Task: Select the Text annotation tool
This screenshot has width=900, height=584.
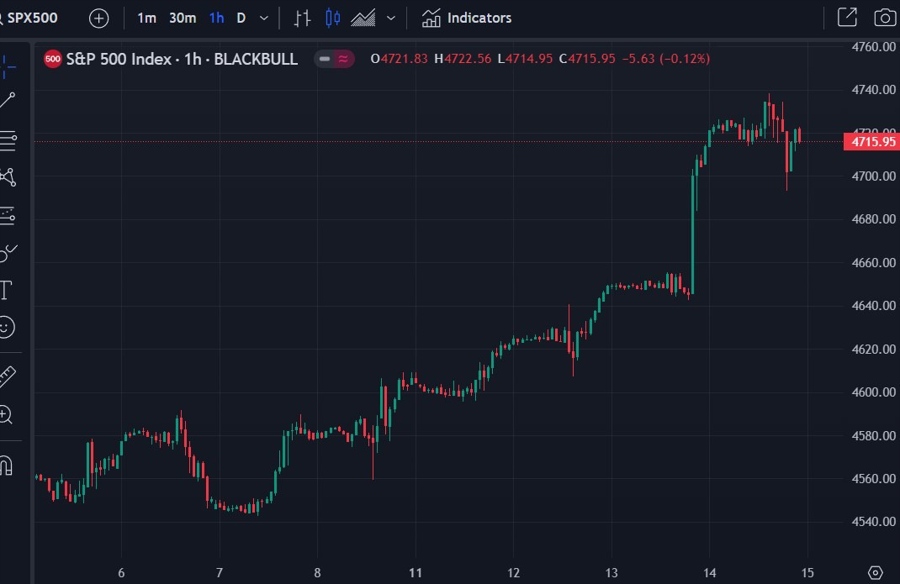Action: click(6, 291)
